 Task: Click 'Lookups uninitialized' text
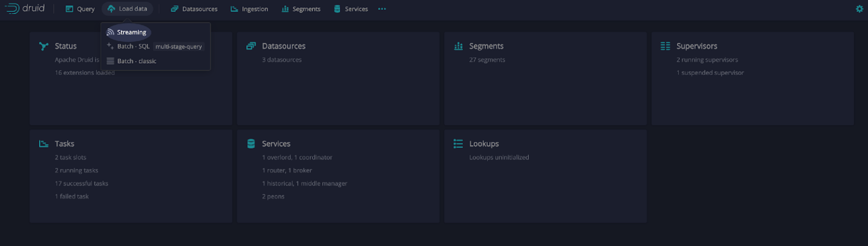499,157
